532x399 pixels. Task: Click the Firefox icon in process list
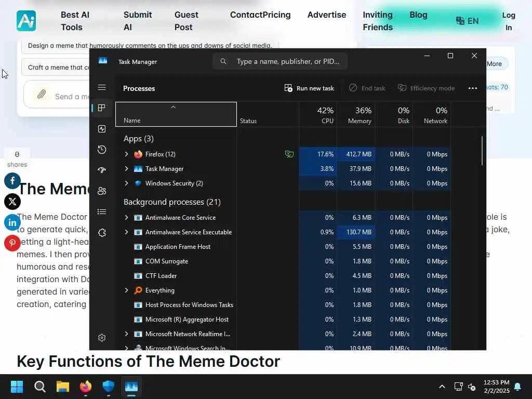pyautogui.click(x=138, y=154)
